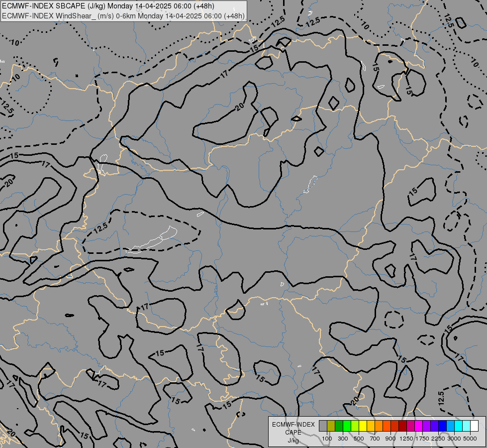Click the ECMWF-INDEX WindShear title line
Image resolution: width=487 pixels, height=448 pixels.
(123, 16)
